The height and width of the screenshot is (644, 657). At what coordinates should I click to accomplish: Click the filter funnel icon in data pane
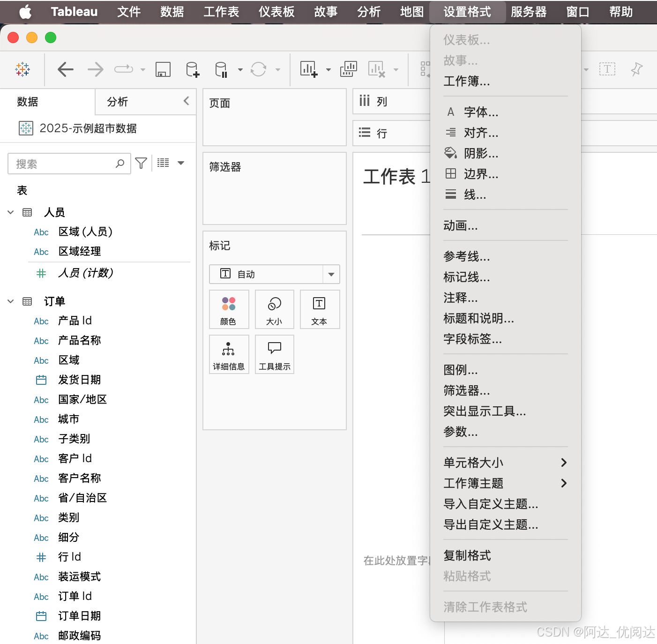(141, 163)
